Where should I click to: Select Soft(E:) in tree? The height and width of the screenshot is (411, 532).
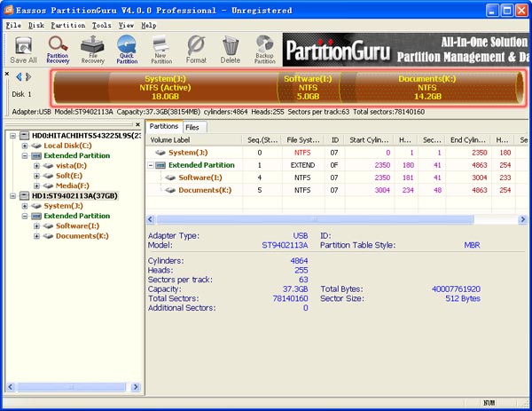pyautogui.click(x=69, y=176)
